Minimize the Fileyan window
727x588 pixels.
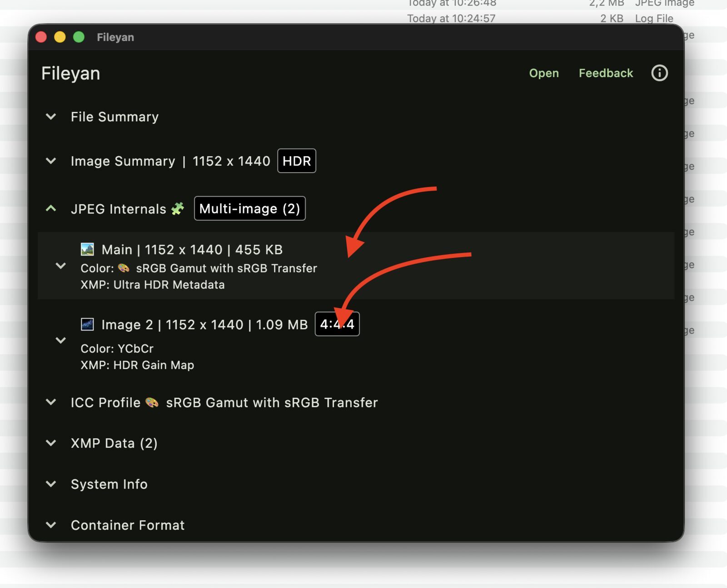pyautogui.click(x=60, y=37)
